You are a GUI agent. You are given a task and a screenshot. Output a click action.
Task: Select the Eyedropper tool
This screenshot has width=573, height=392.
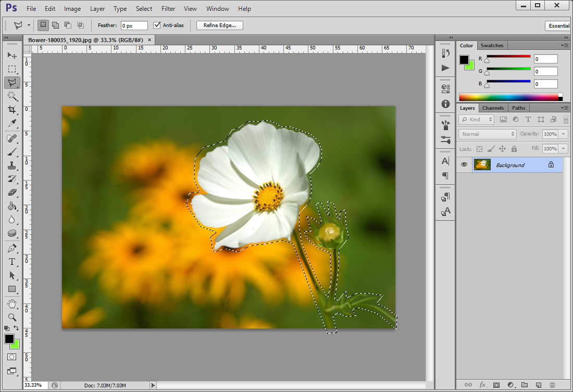tap(12, 123)
